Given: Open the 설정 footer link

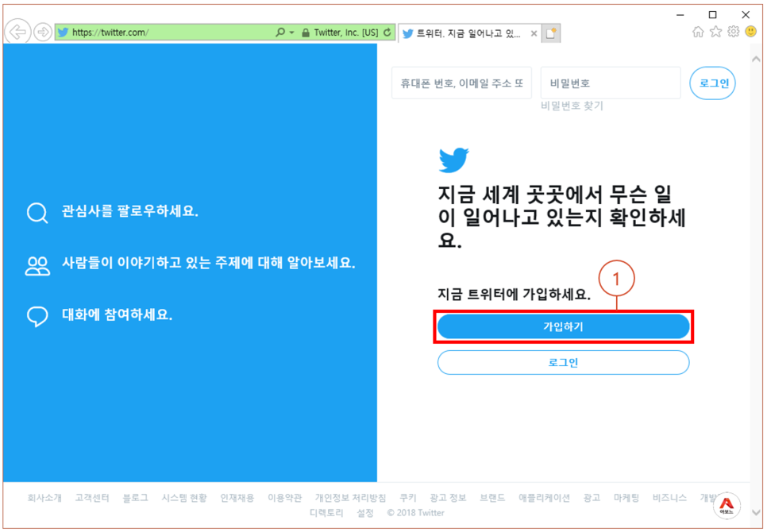Looking at the screenshot, I should click(x=365, y=513).
